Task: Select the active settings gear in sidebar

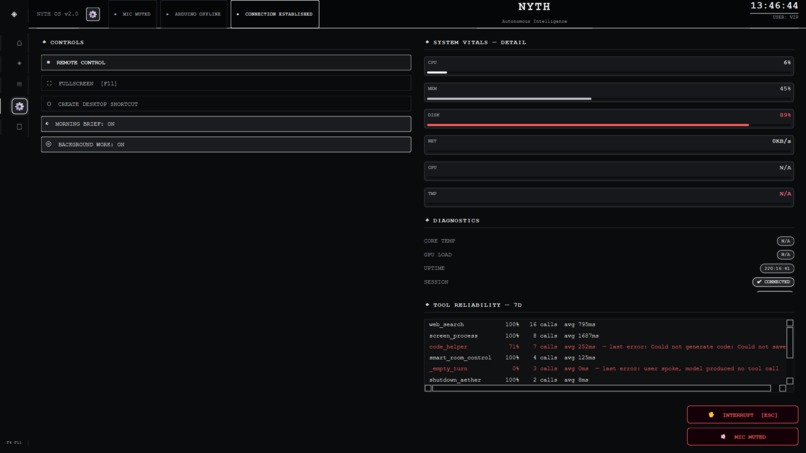Action: pos(20,106)
